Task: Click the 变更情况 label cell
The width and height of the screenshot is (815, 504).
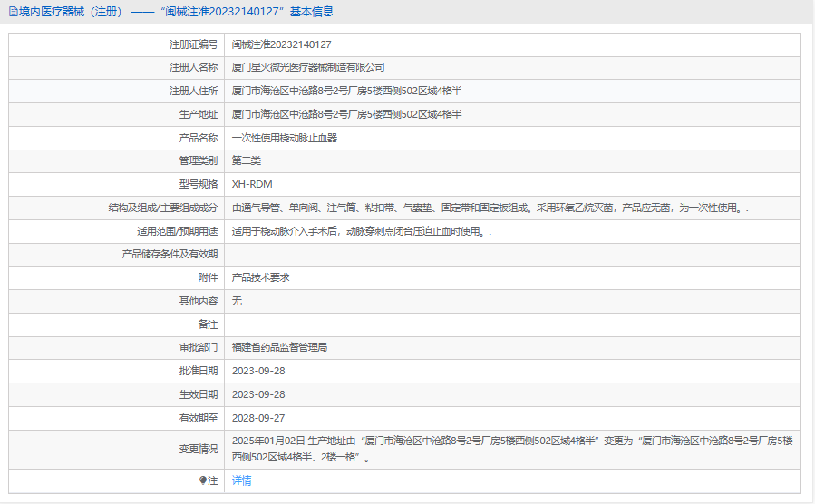Action: coord(116,449)
